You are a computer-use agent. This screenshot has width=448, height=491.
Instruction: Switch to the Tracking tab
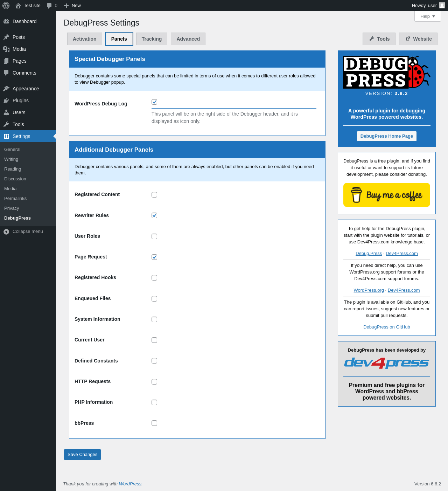point(152,39)
